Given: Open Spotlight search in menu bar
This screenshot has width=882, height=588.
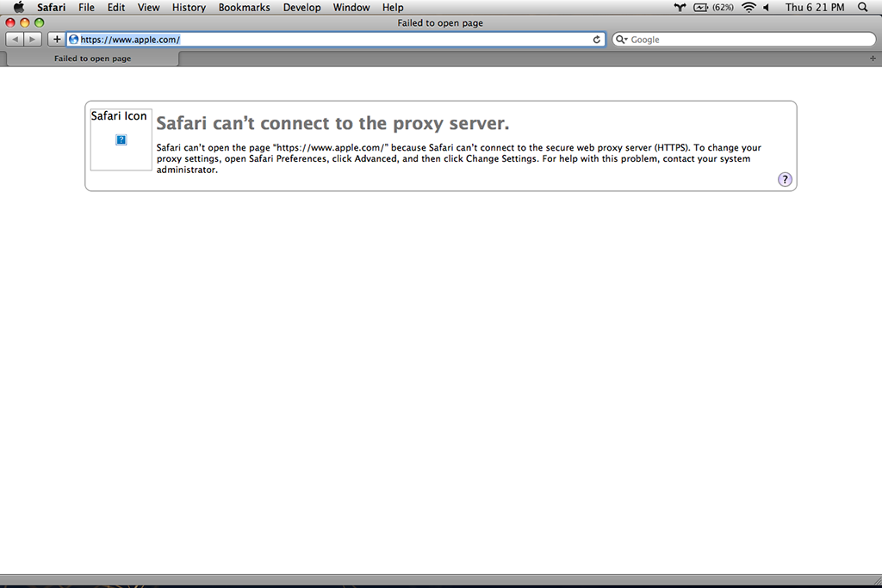Looking at the screenshot, I should tap(863, 7).
